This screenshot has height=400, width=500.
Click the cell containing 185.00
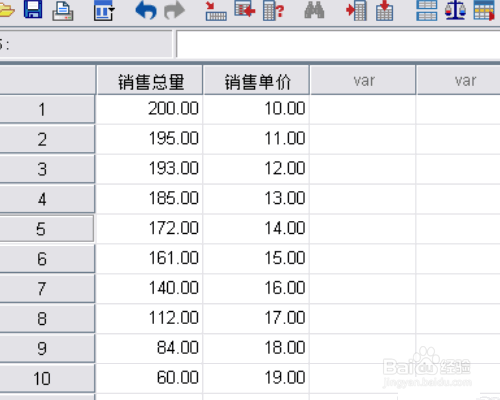click(149, 199)
